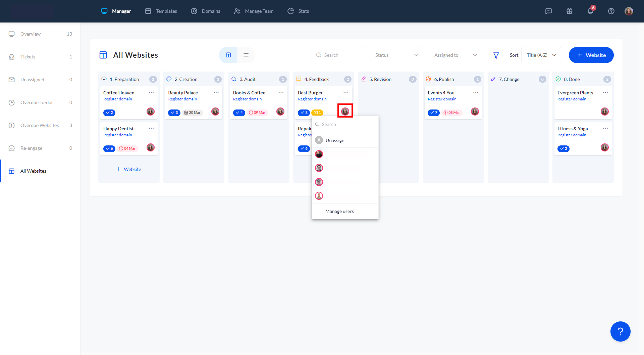This screenshot has width=644, height=355.
Task: Click the filter funnel icon
Action: [496, 55]
